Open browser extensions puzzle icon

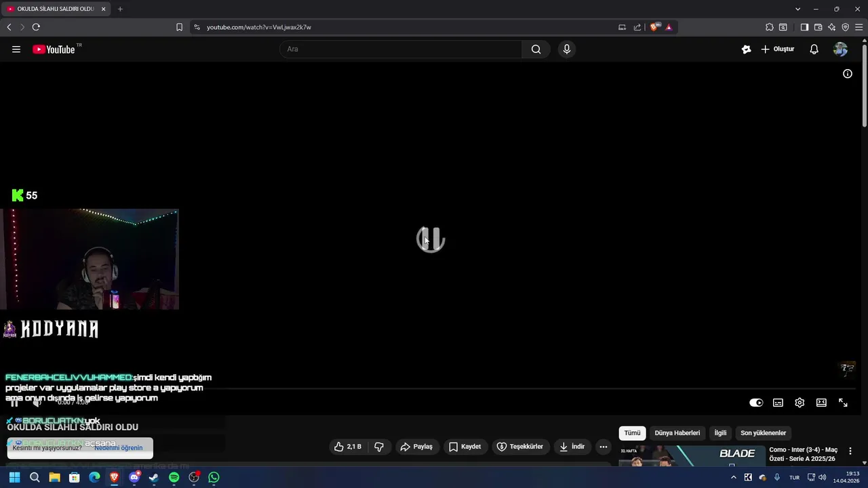[x=769, y=27]
